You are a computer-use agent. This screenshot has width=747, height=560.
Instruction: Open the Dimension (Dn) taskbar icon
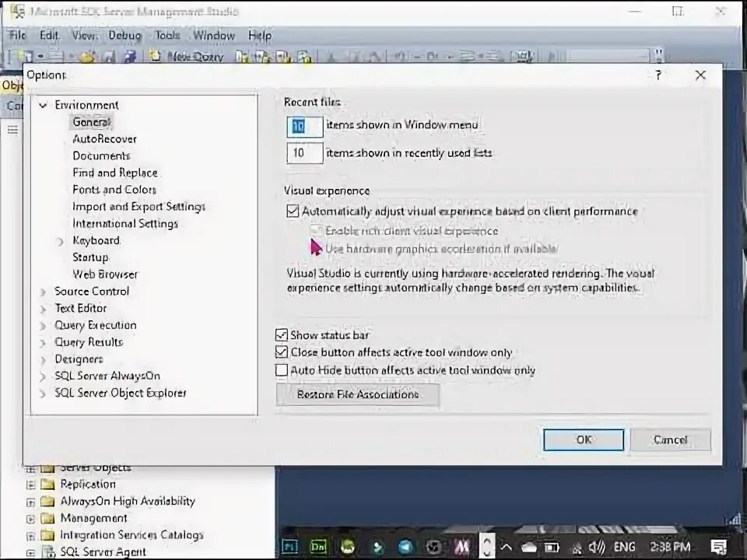[x=318, y=547]
